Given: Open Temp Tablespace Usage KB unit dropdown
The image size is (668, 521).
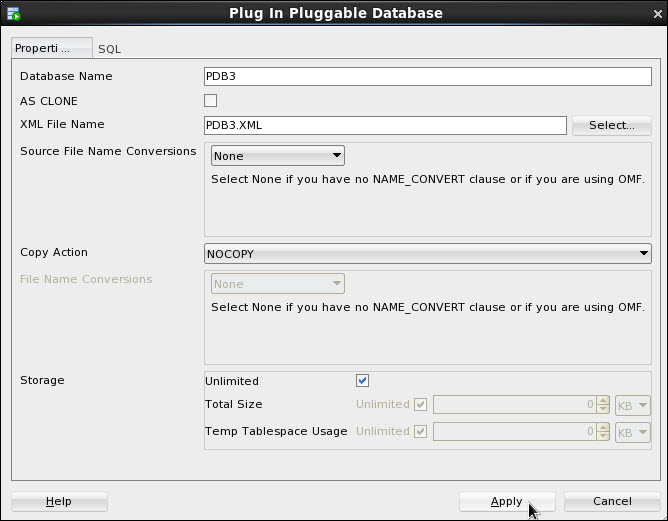Looking at the screenshot, I should coord(633,432).
